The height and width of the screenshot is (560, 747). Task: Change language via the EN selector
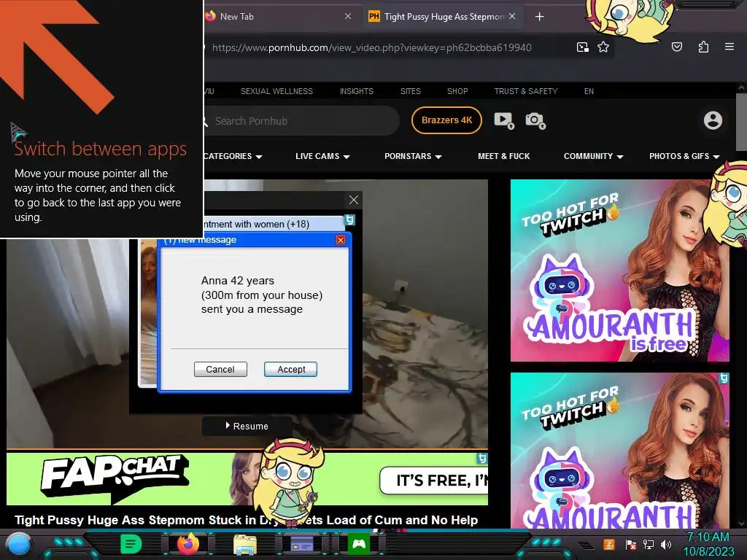tap(589, 91)
